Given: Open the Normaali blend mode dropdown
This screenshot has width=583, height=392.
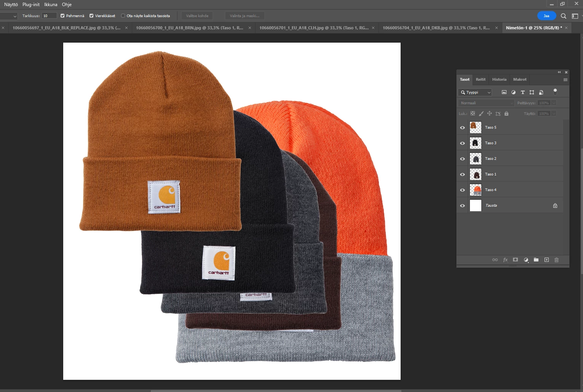Looking at the screenshot, I should point(486,103).
